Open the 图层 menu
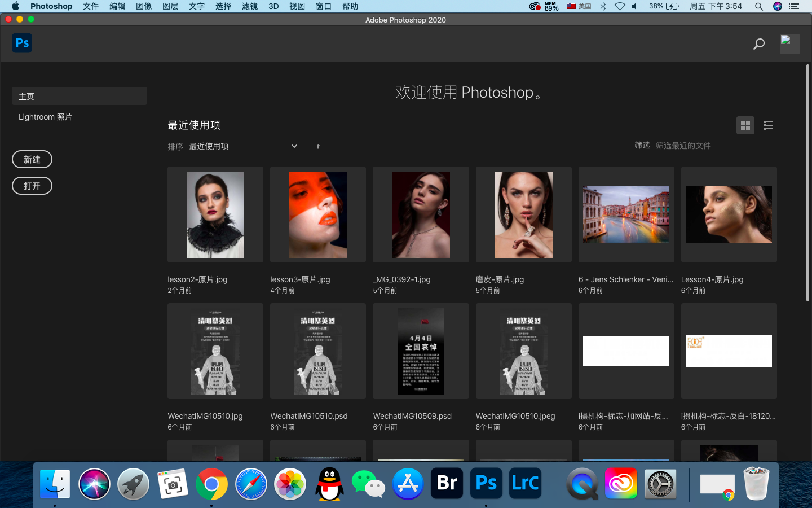 (x=170, y=6)
